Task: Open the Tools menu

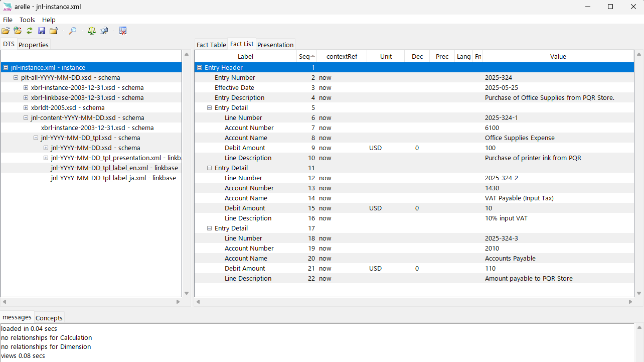Action: 27,20
